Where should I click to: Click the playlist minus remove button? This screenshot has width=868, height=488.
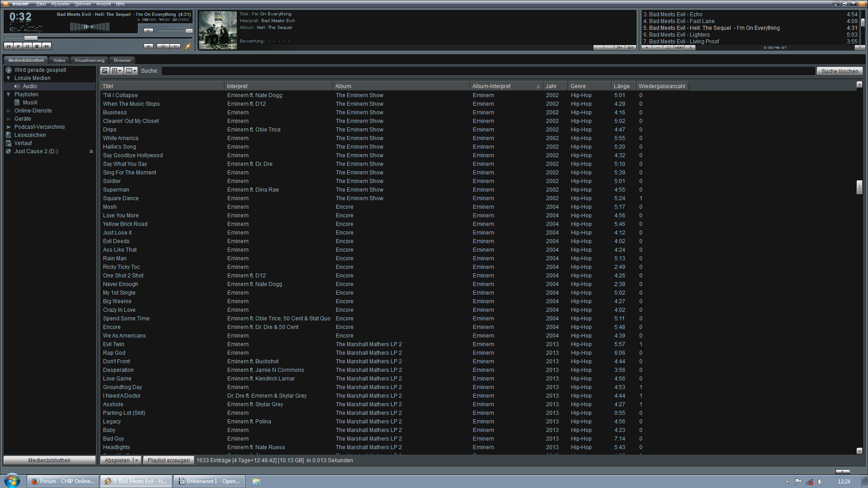(658, 47)
